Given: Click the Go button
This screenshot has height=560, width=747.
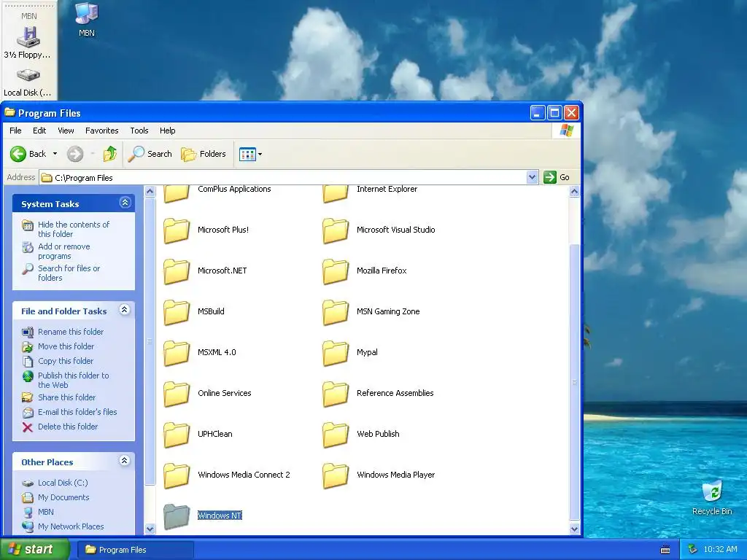Looking at the screenshot, I should pyautogui.click(x=557, y=177).
